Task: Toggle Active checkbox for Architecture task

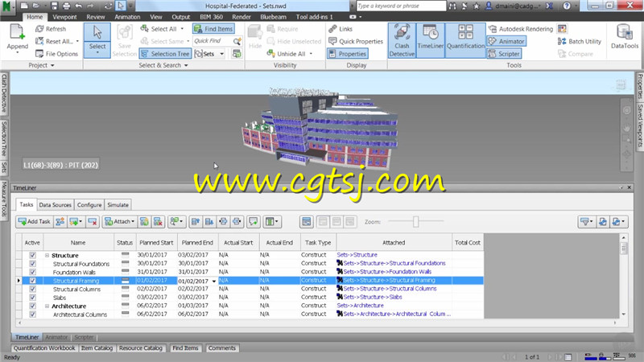Action: [x=32, y=306]
